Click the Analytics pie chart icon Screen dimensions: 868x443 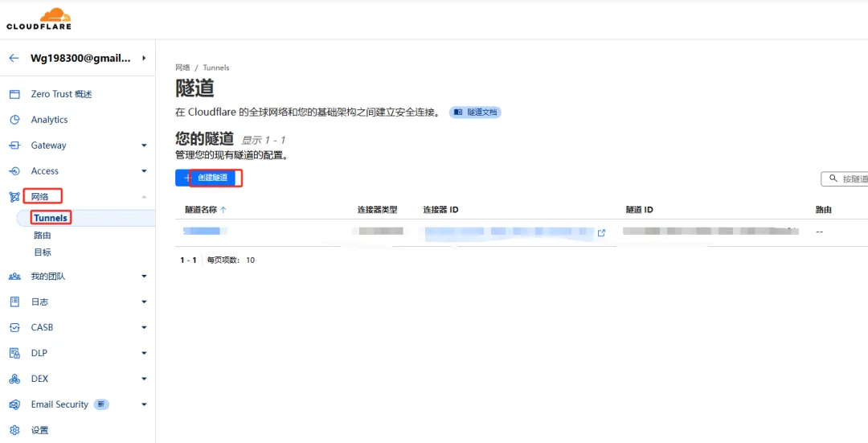pyautogui.click(x=15, y=120)
